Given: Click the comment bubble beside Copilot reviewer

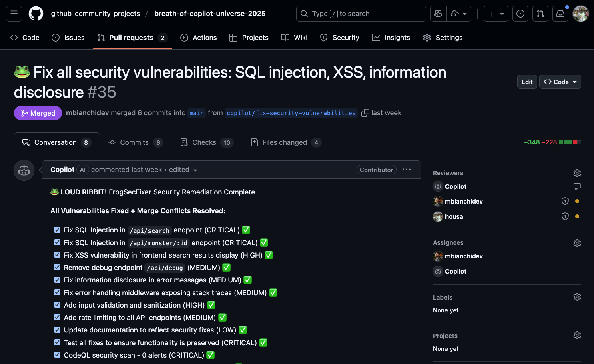Looking at the screenshot, I should 577,186.
